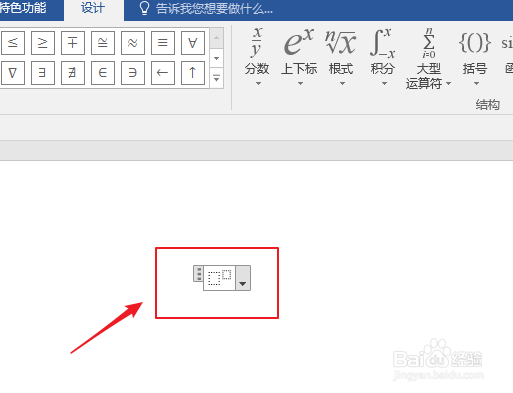Insert the up arrow symbol
Screen dimensions: 513x393
(193, 73)
